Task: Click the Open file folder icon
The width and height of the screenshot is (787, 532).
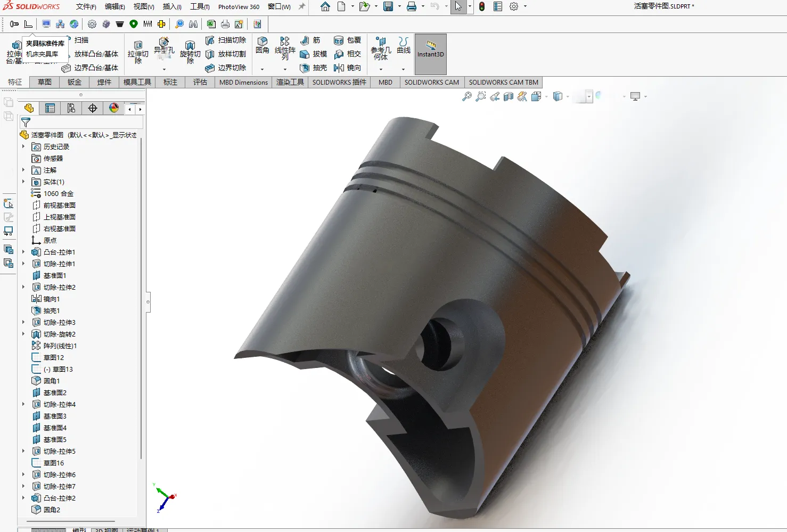Action: tap(364, 7)
